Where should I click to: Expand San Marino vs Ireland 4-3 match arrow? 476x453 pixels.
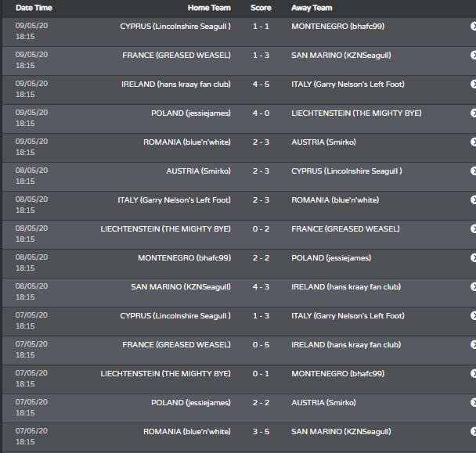pyautogui.click(x=474, y=286)
